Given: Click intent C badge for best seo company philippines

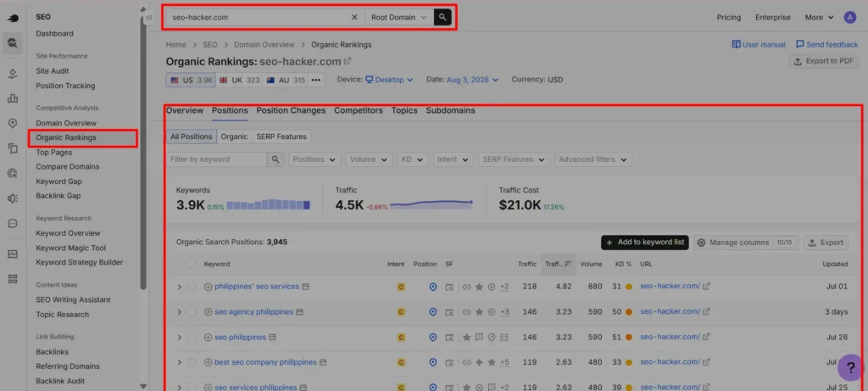Looking at the screenshot, I should pyautogui.click(x=401, y=363).
